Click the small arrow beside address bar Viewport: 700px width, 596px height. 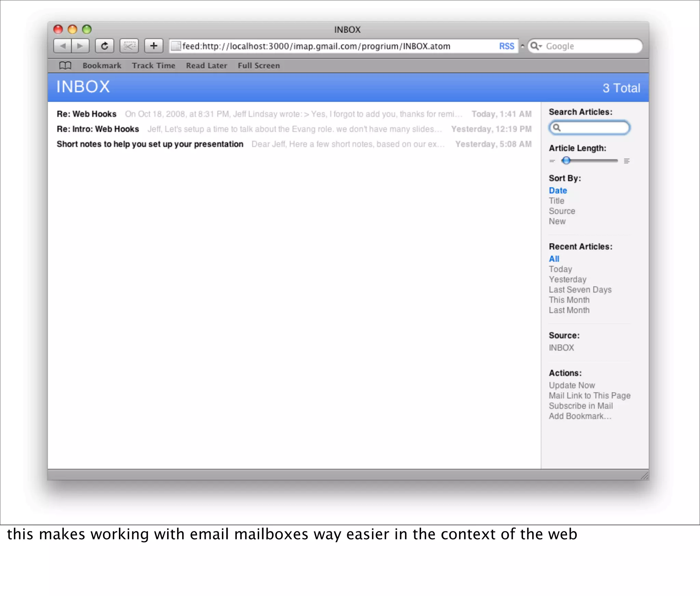click(522, 46)
